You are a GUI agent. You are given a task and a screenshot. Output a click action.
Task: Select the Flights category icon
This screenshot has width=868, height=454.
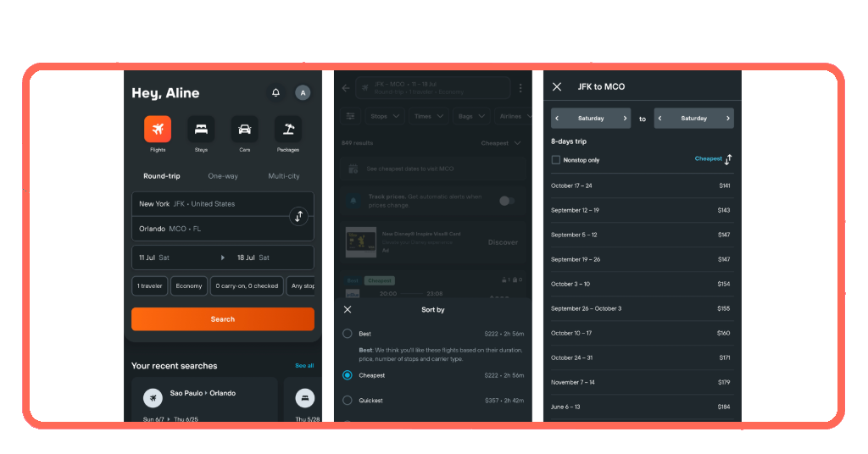point(158,129)
